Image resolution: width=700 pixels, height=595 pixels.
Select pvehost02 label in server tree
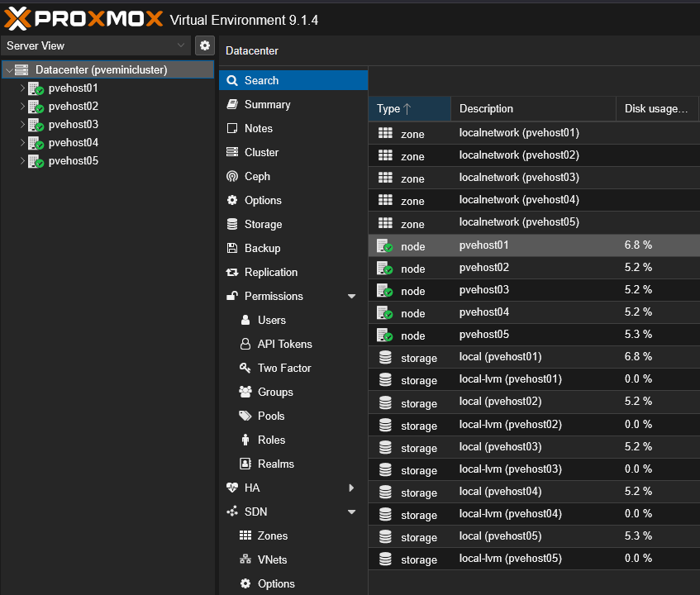[x=74, y=107]
